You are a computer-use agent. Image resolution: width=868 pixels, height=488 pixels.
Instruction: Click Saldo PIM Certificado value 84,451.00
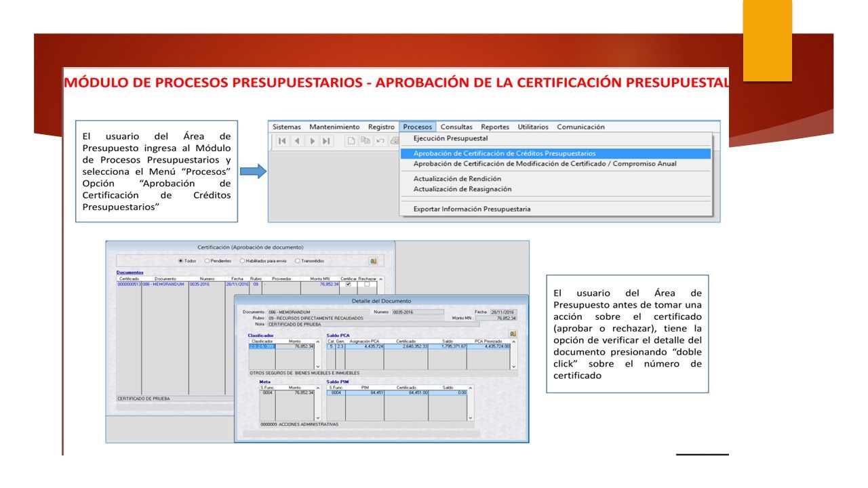406,392
